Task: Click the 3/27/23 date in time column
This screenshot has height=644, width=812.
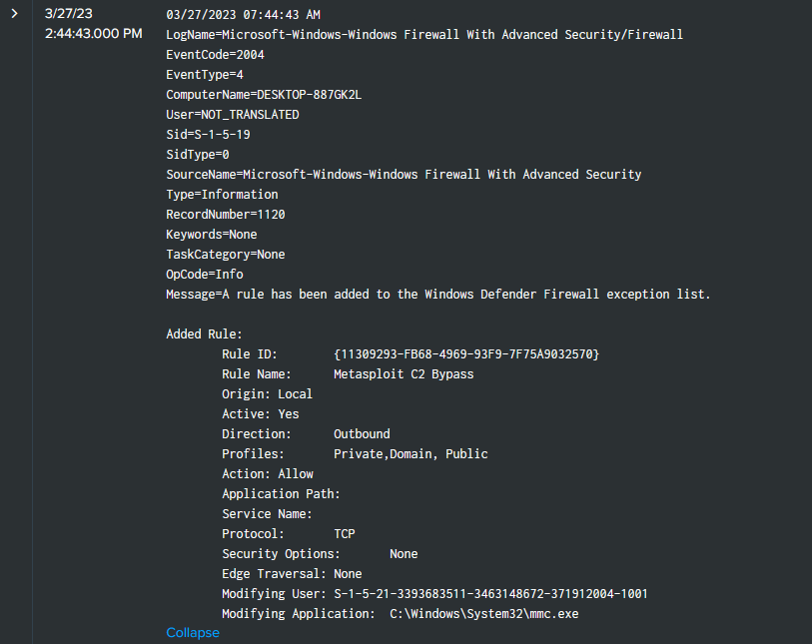Action: 68,14
